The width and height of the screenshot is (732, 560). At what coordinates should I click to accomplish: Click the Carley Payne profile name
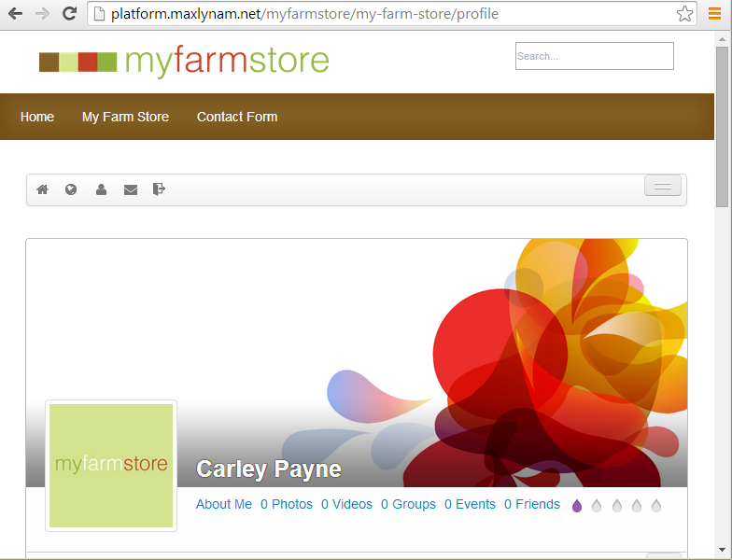point(269,469)
